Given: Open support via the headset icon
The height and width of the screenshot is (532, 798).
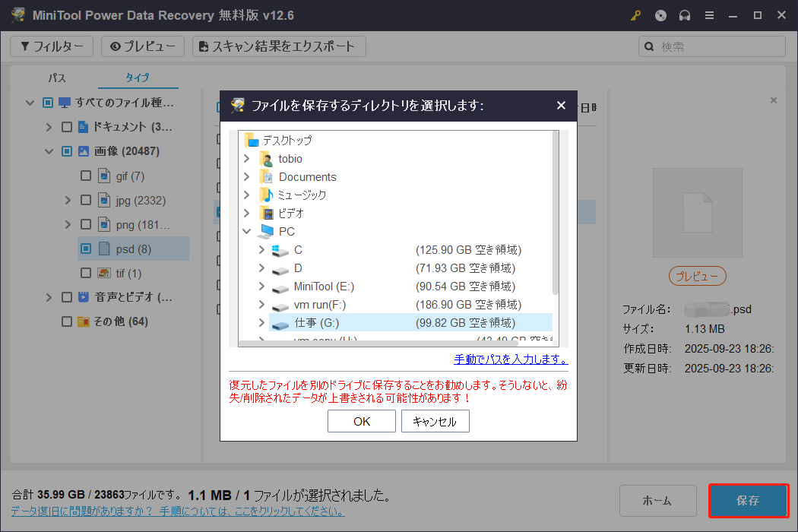Looking at the screenshot, I should click(x=685, y=15).
